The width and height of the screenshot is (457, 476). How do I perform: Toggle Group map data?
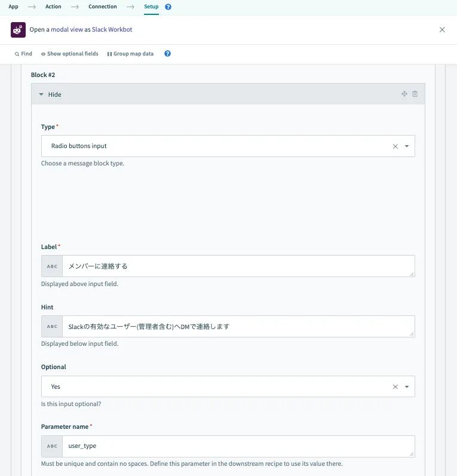click(x=130, y=54)
